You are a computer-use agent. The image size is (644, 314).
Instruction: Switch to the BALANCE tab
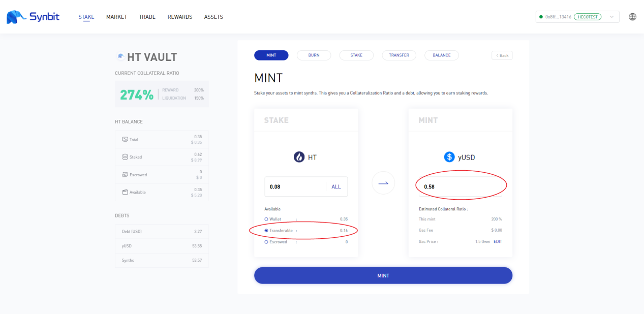[x=442, y=55]
